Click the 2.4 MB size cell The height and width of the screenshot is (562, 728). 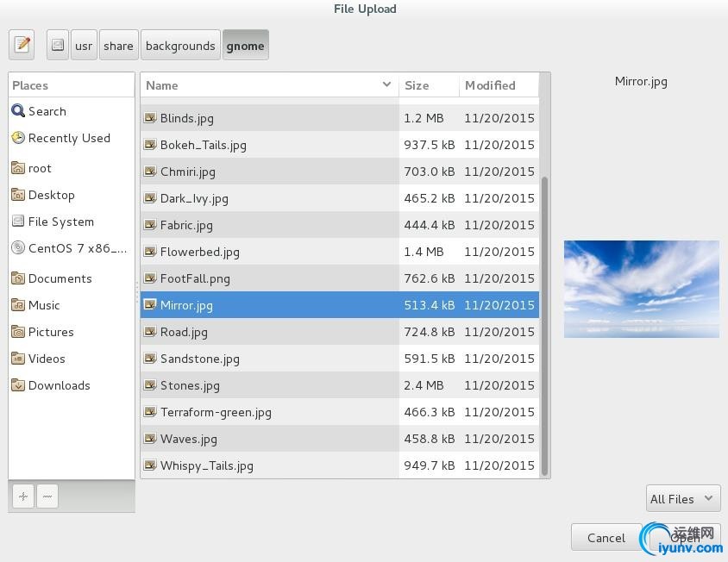click(424, 385)
